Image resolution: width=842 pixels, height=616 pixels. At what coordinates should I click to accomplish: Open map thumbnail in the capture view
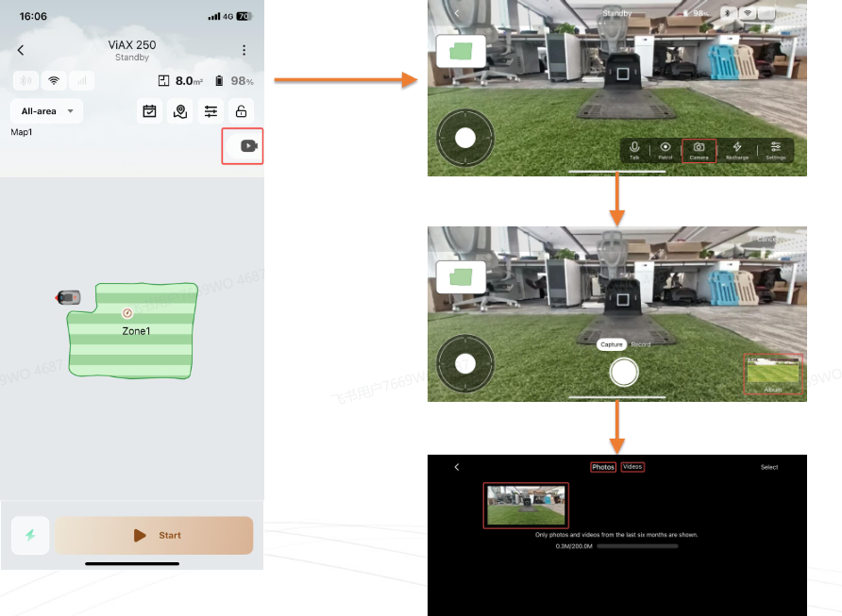pos(462,277)
